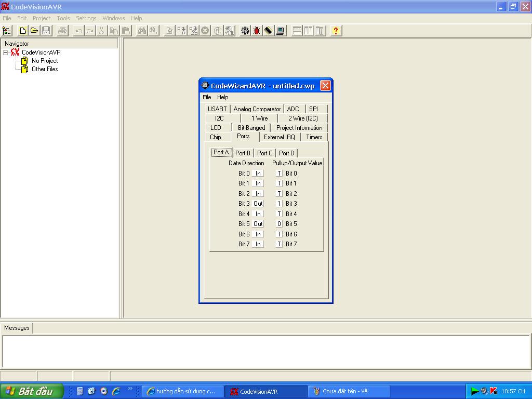
Task: Switch to the Chip tab
Action: [216, 137]
